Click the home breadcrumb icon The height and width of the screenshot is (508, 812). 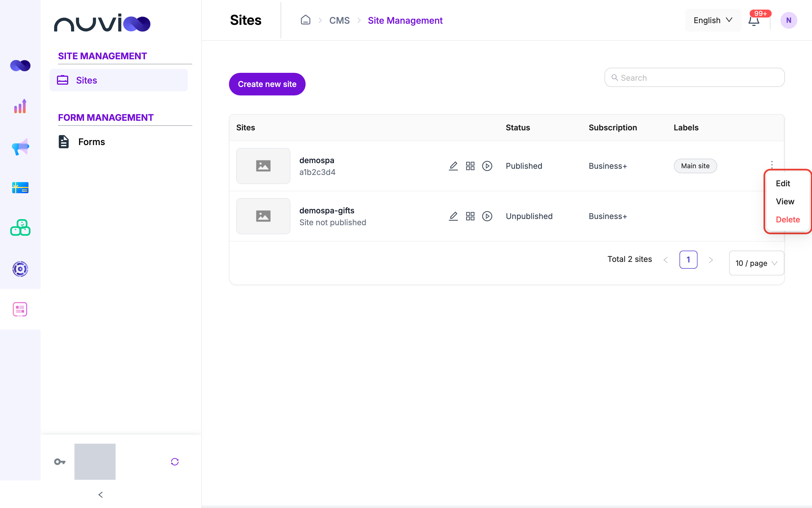click(305, 20)
